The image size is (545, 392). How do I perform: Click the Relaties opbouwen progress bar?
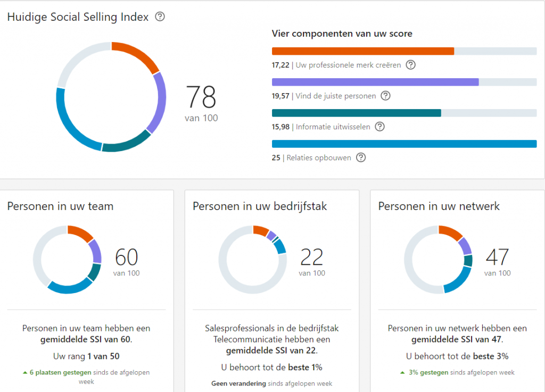pos(404,144)
